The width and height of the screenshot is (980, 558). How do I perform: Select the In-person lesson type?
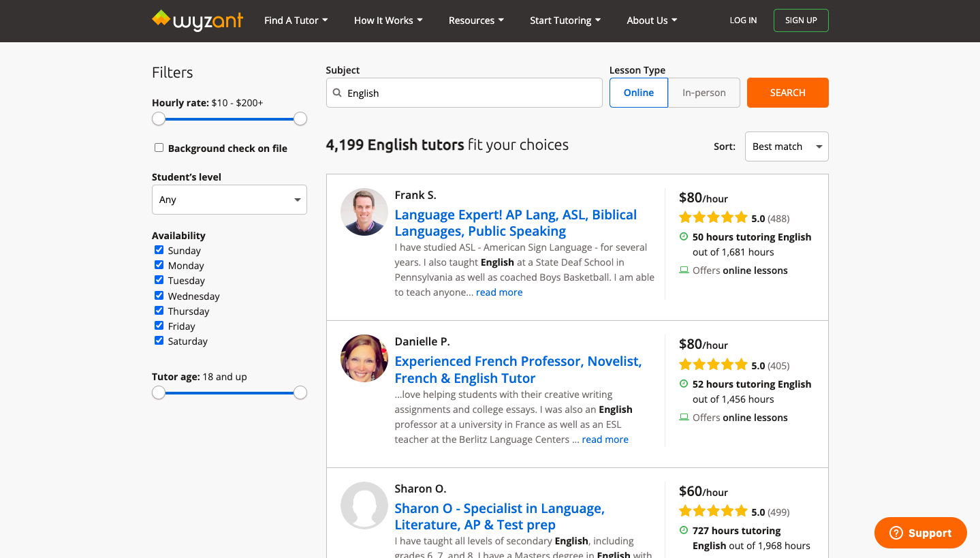click(704, 93)
